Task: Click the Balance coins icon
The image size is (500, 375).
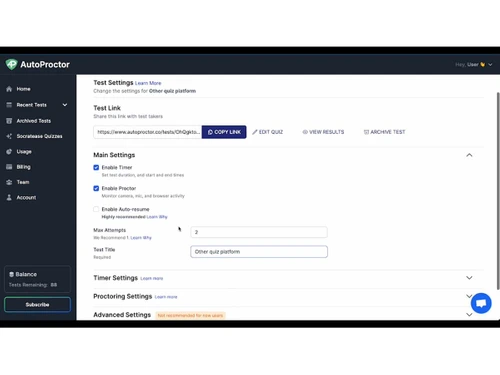Action: pos(11,274)
